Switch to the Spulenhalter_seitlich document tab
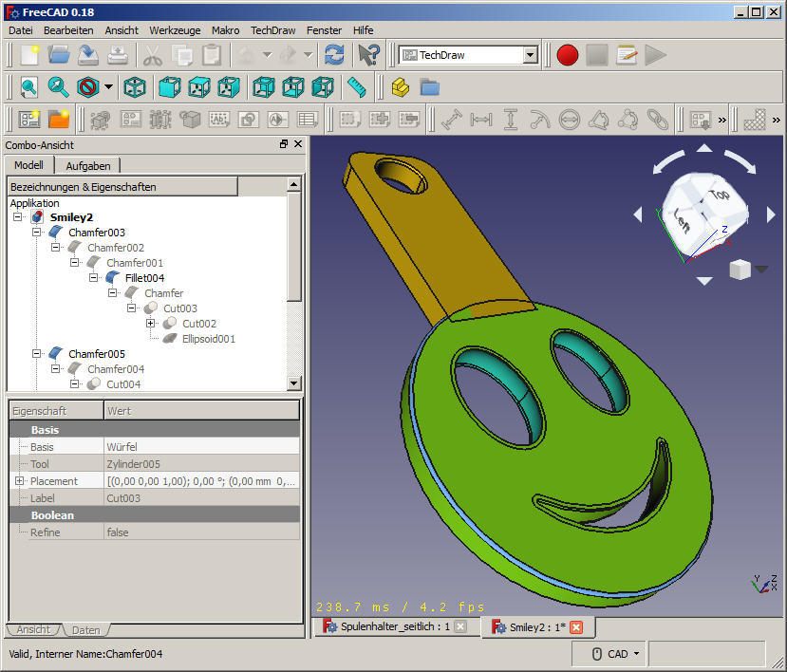This screenshot has height=672, width=787. [395, 626]
